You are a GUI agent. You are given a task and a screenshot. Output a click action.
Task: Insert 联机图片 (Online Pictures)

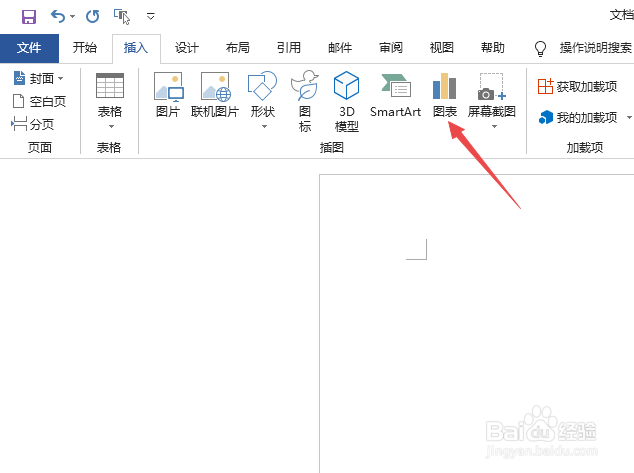tap(215, 95)
